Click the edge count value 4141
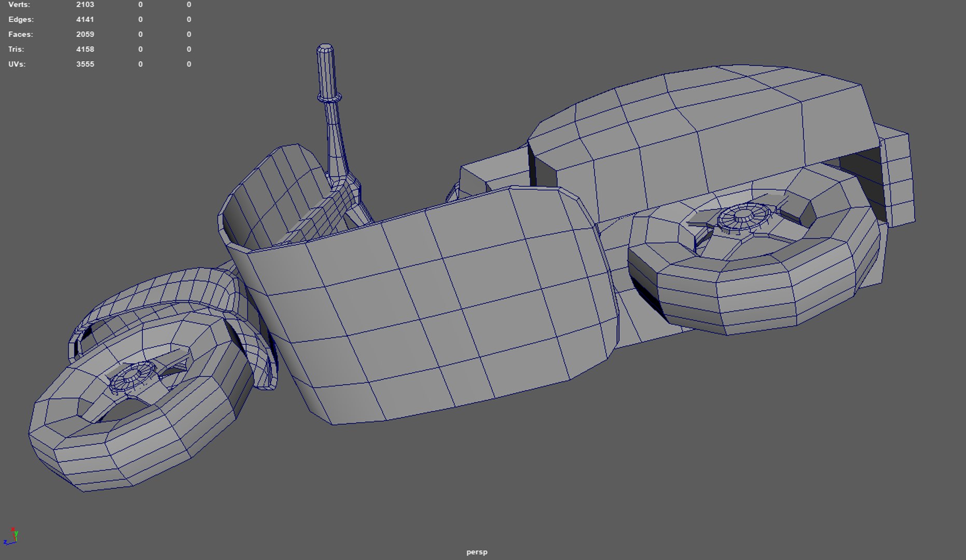 click(x=85, y=19)
